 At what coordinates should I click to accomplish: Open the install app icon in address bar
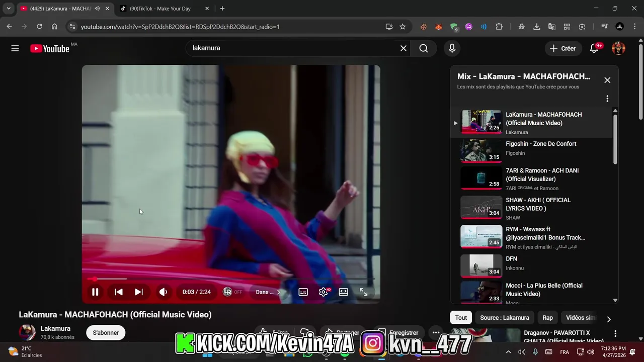point(389,27)
